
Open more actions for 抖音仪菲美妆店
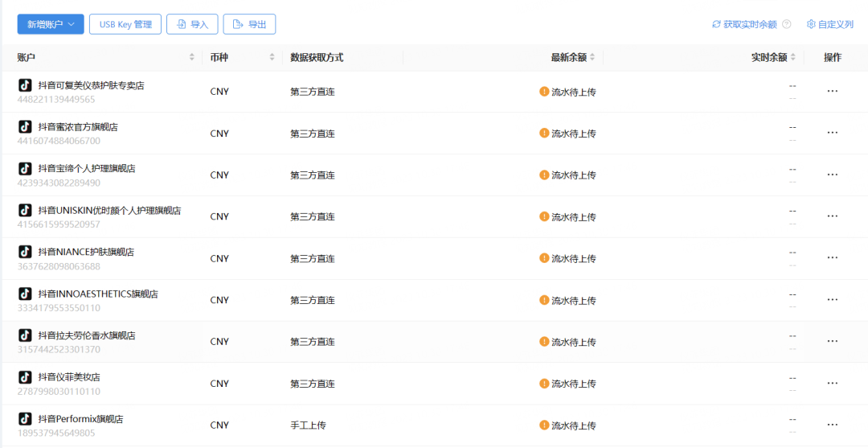pos(832,383)
